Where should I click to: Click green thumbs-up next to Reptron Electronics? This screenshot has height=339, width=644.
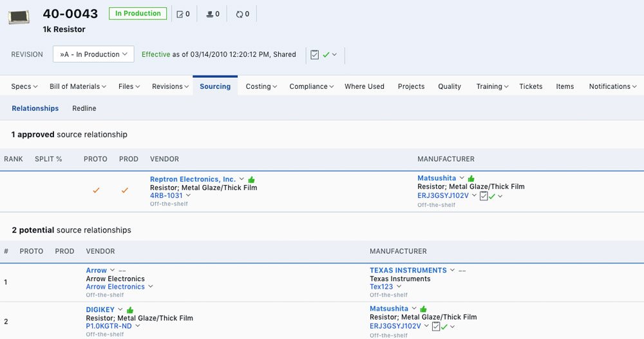coord(252,179)
